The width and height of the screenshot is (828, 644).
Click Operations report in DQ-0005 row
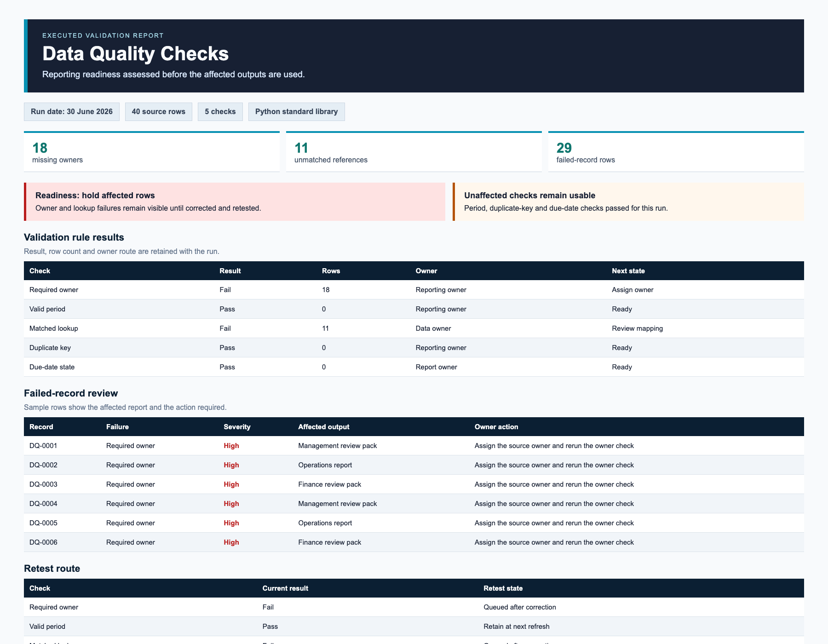click(x=325, y=523)
